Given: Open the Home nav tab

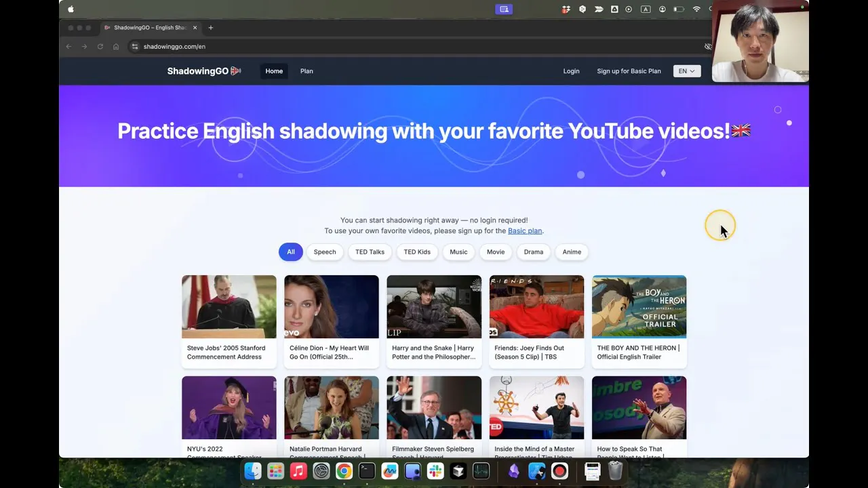Looking at the screenshot, I should pyautogui.click(x=274, y=71).
